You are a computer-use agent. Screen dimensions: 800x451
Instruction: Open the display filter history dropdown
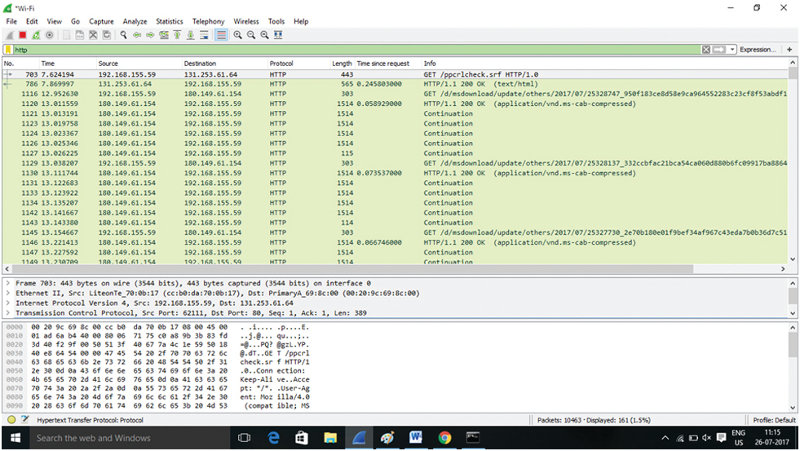(x=731, y=48)
